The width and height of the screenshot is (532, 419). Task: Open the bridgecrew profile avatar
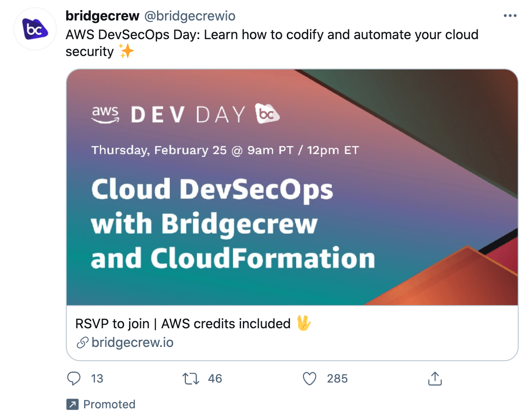(35, 29)
